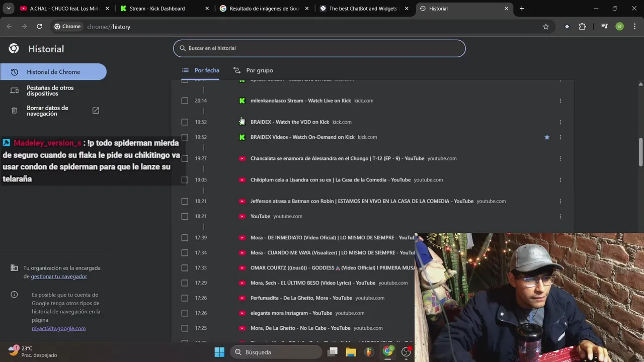Select Historial de Chrome in sidebar
The image size is (644, 362).
tap(53, 72)
